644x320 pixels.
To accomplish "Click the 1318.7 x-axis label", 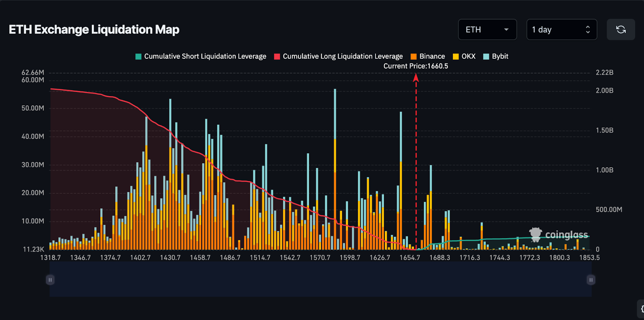I will tap(50, 257).
